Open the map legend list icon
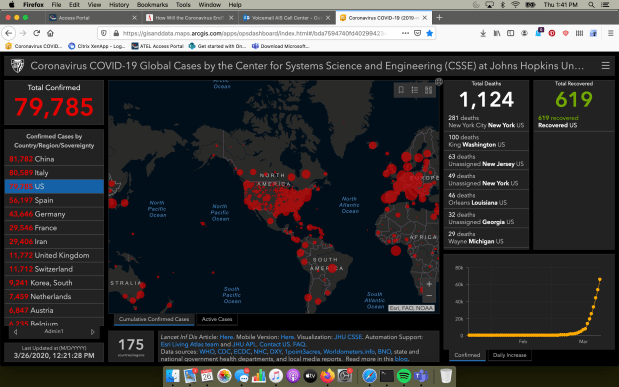This screenshot has width=619, height=387. (415, 90)
